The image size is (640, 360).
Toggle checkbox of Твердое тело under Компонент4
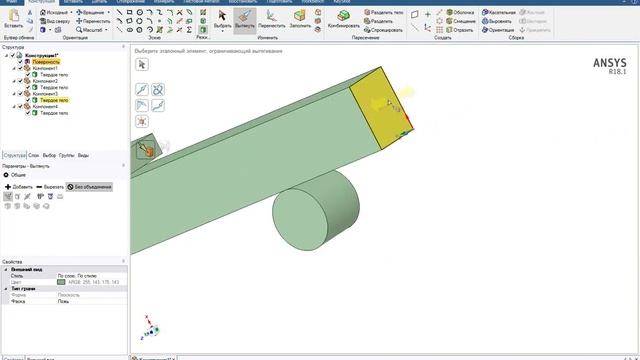[x=28, y=113]
